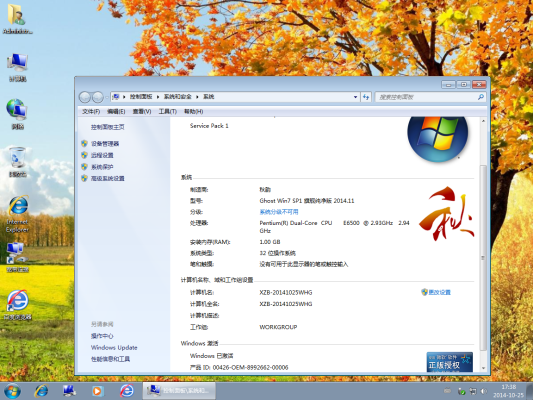Screen dimensions: 533x400
Task: Open the 网络 desktop icon
Action: [x=17, y=114]
